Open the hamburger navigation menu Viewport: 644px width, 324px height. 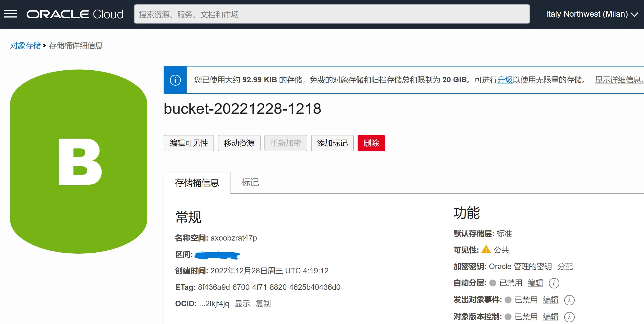tap(11, 14)
